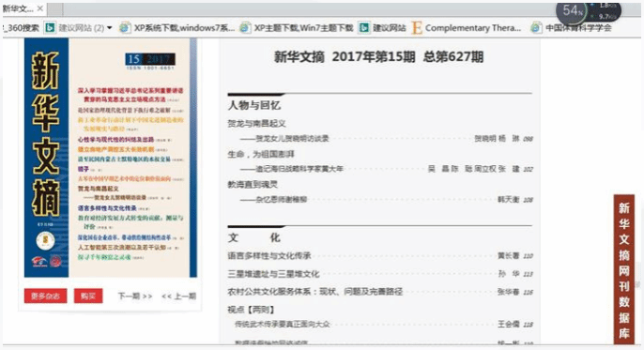Open XP系统下载,windows7系... bookmark

click(x=184, y=28)
